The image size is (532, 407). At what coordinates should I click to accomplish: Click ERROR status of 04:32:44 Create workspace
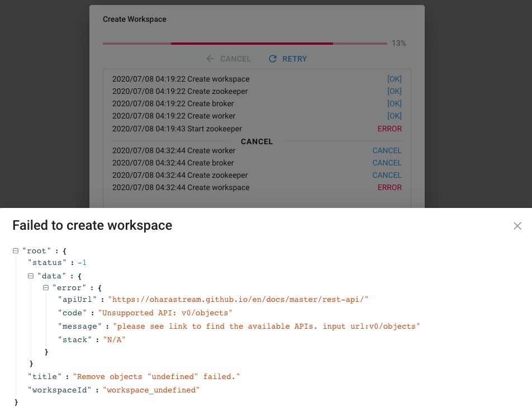pos(389,187)
